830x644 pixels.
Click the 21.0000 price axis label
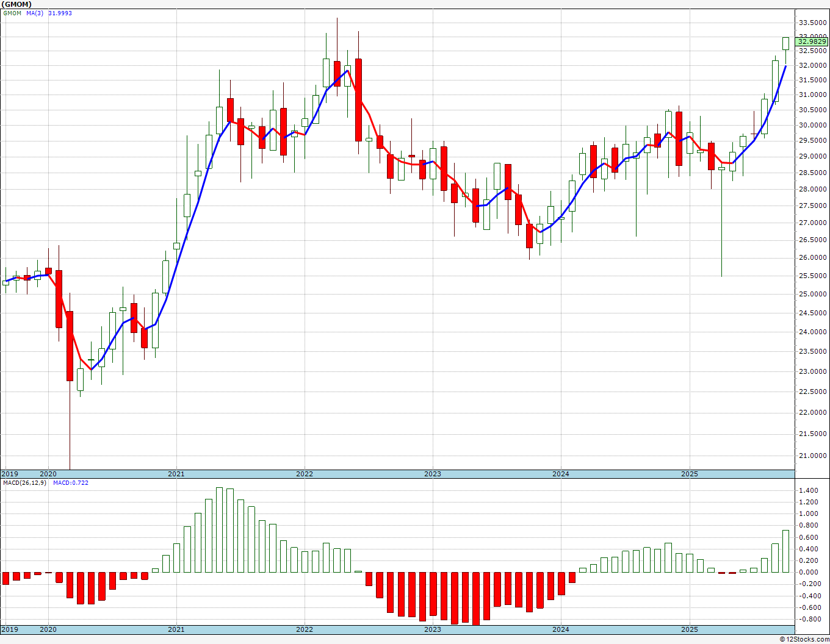point(812,456)
